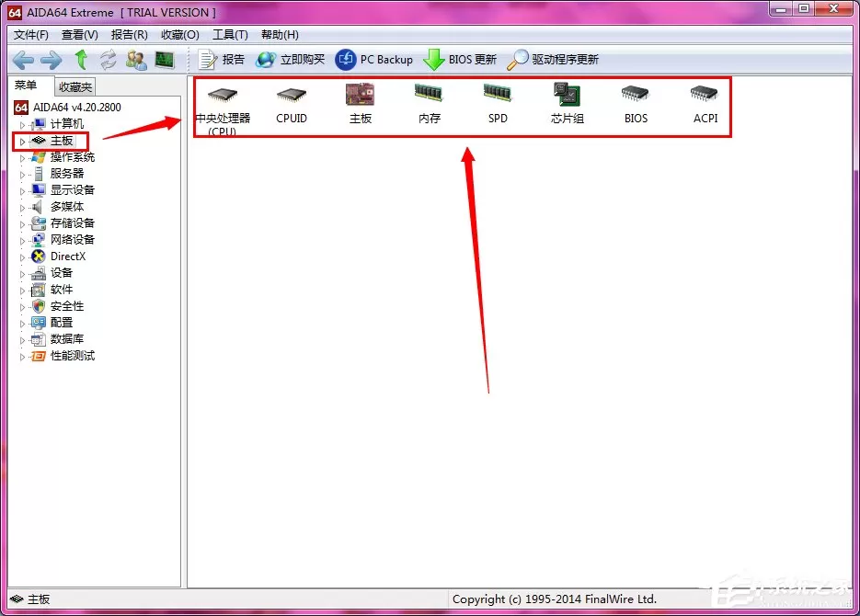The image size is (860, 616).
Task: Expand the 性能测试 tree node
Action: [x=22, y=357]
